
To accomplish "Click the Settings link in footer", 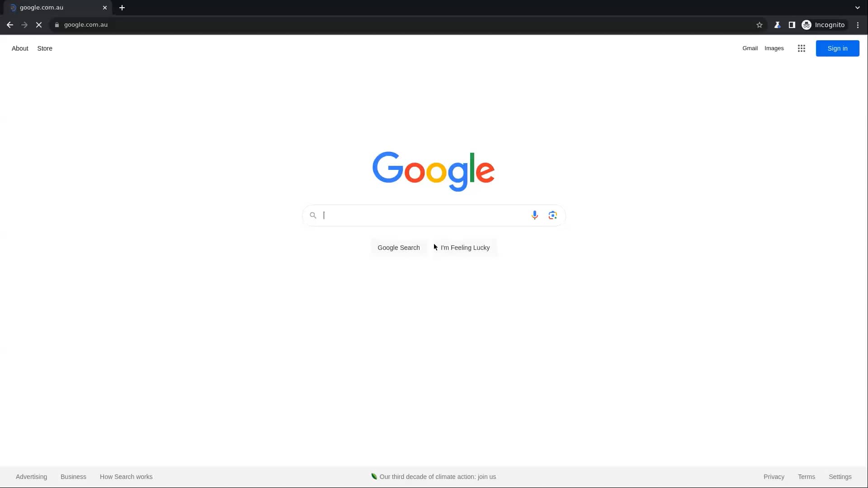I will 840,476.
